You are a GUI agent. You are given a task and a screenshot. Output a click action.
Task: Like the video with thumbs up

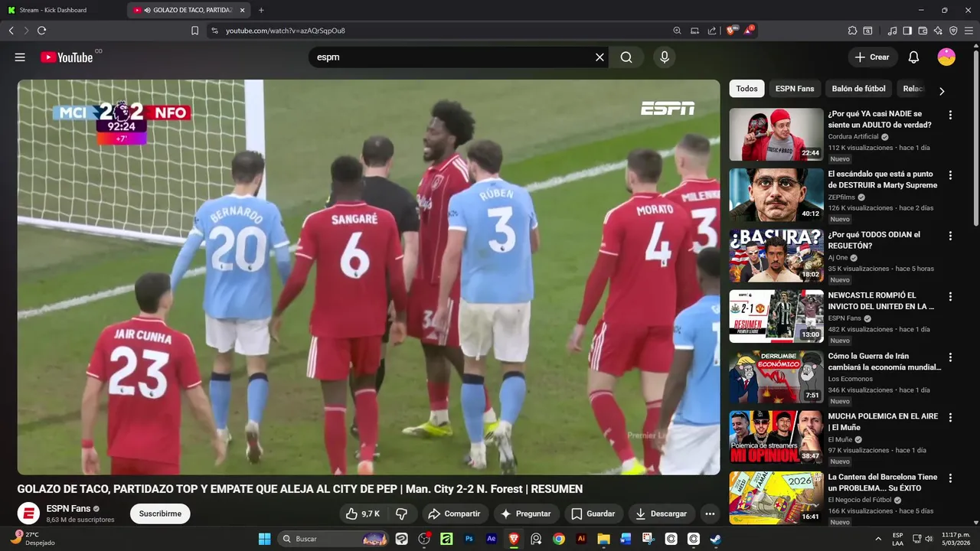(x=363, y=514)
